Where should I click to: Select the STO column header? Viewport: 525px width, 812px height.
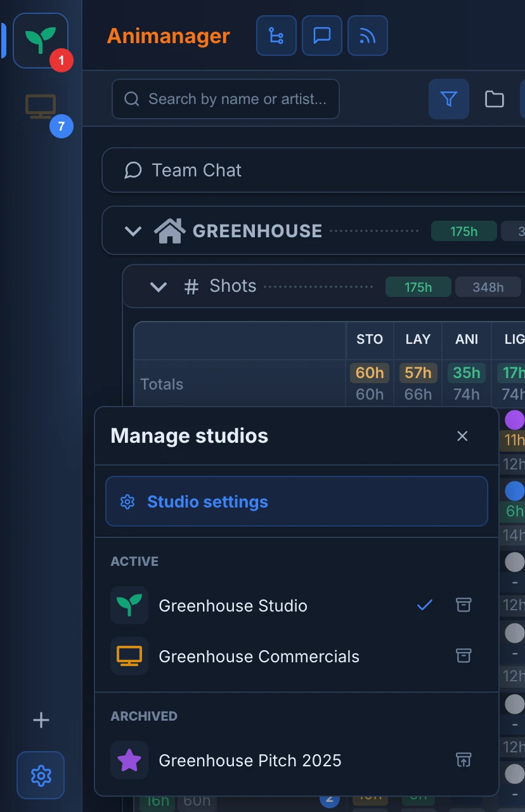[x=370, y=339]
